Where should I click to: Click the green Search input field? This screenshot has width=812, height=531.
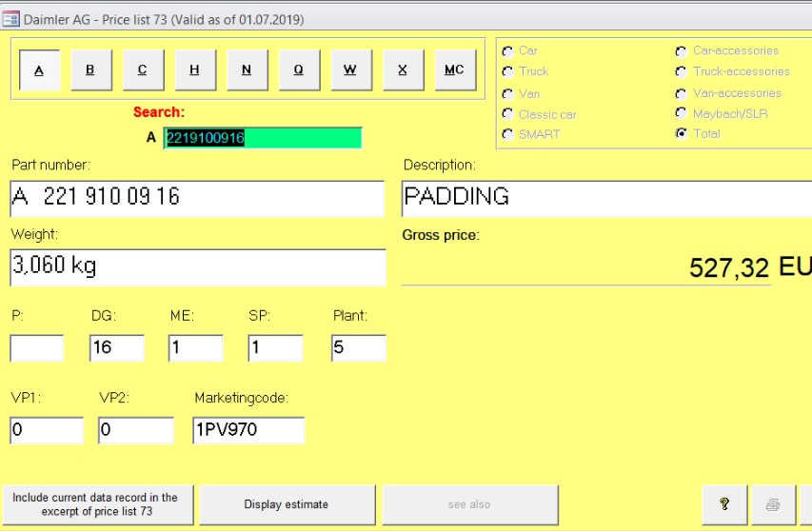(263, 138)
